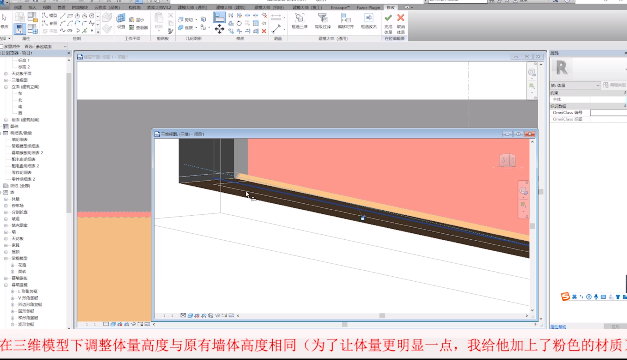Click the ViewCube in the 3D view
627x360 pixels.
pyautogui.click(x=507, y=160)
